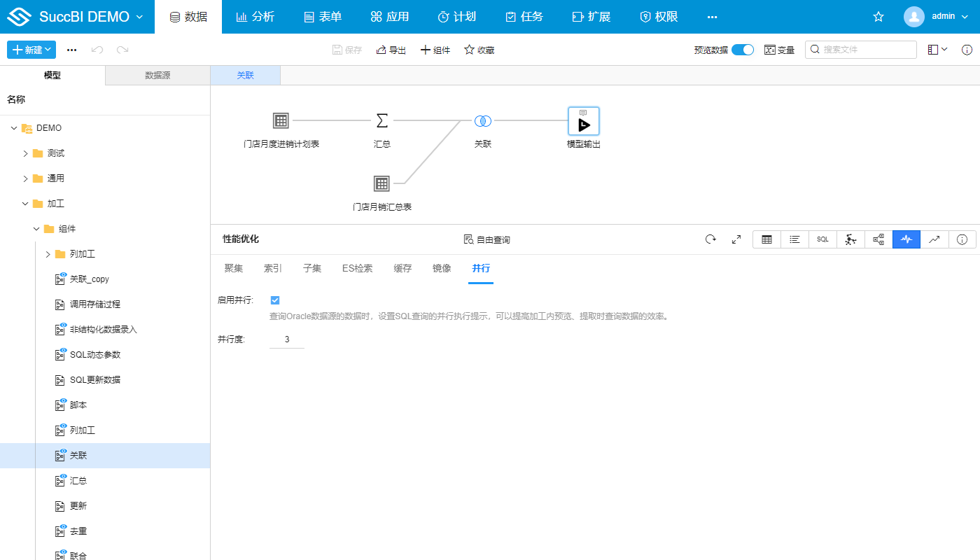The width and height of the screenshot is (980, 560).
Task: Open the 新建 dropdown button
Action: (x=31, y=50)
